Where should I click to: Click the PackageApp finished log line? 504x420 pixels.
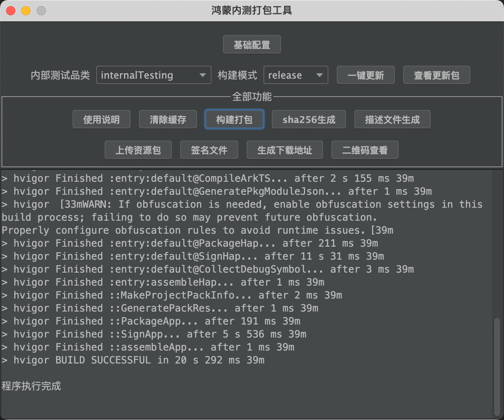click(x=151, y=321)
